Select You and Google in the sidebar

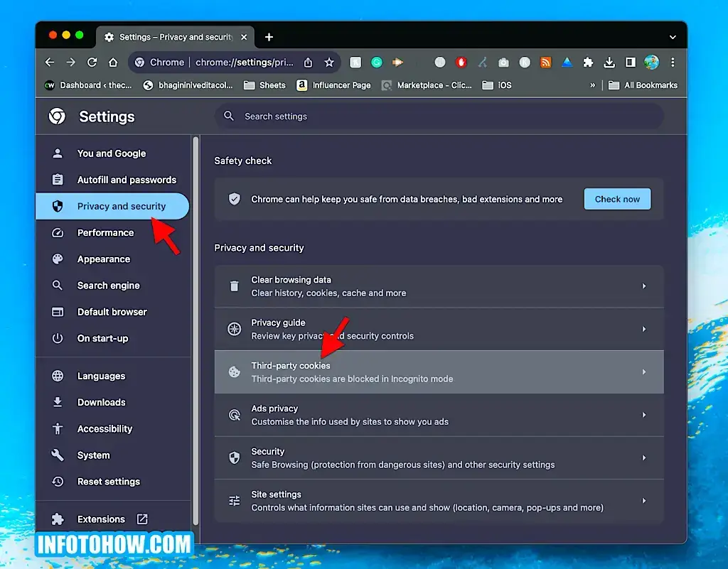[x=112, y=153]
